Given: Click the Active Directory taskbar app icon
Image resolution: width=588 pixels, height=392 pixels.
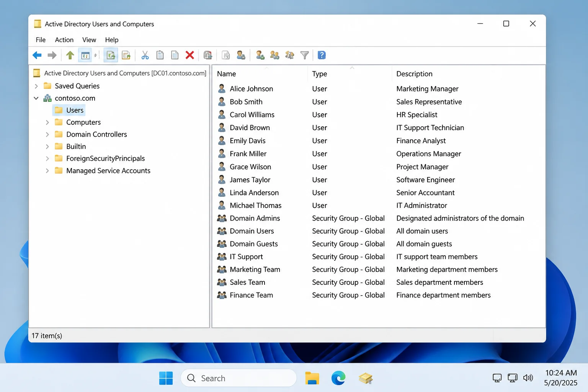Looking at the screenshot, I should [366, 378].
